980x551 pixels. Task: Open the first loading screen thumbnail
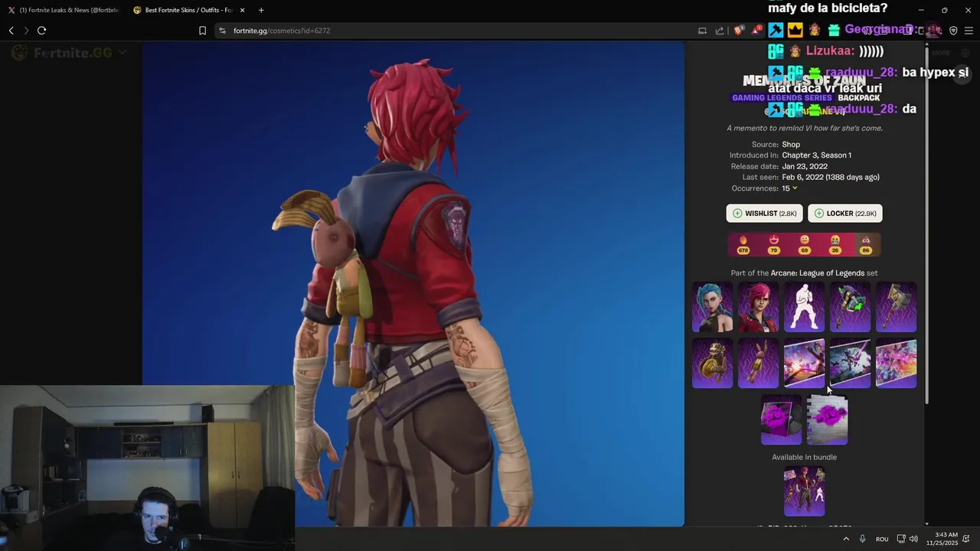tap(805, 364)
